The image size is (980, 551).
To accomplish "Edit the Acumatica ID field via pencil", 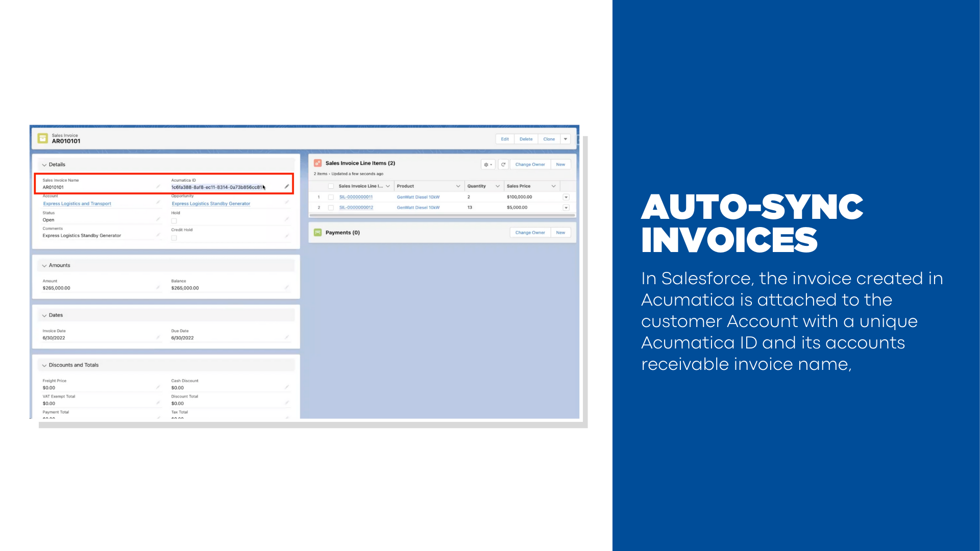I will pos(287,187).
